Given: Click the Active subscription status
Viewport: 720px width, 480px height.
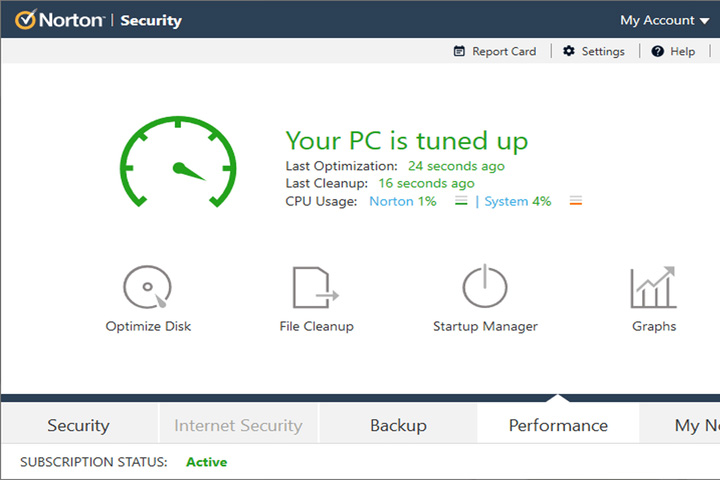Looking at the screenshot, I should 207,462.
